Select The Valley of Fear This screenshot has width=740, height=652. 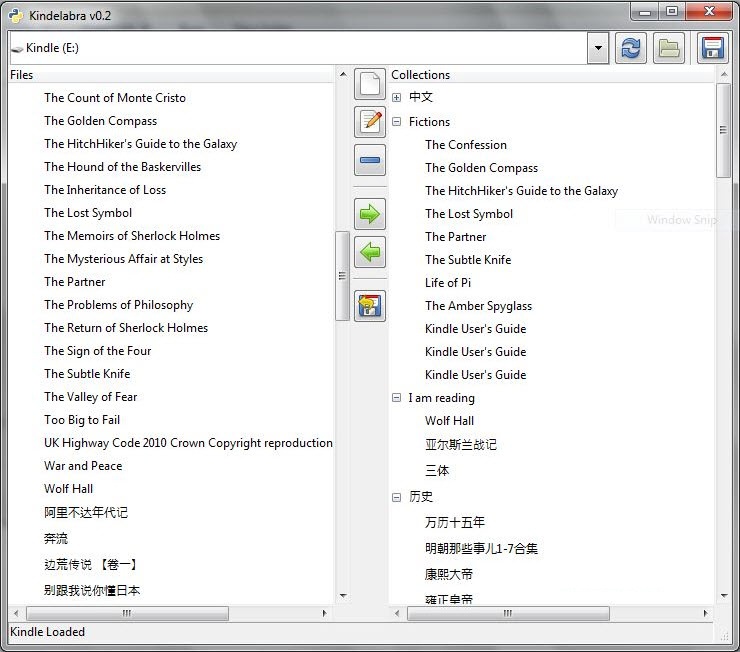coord(91,397)
